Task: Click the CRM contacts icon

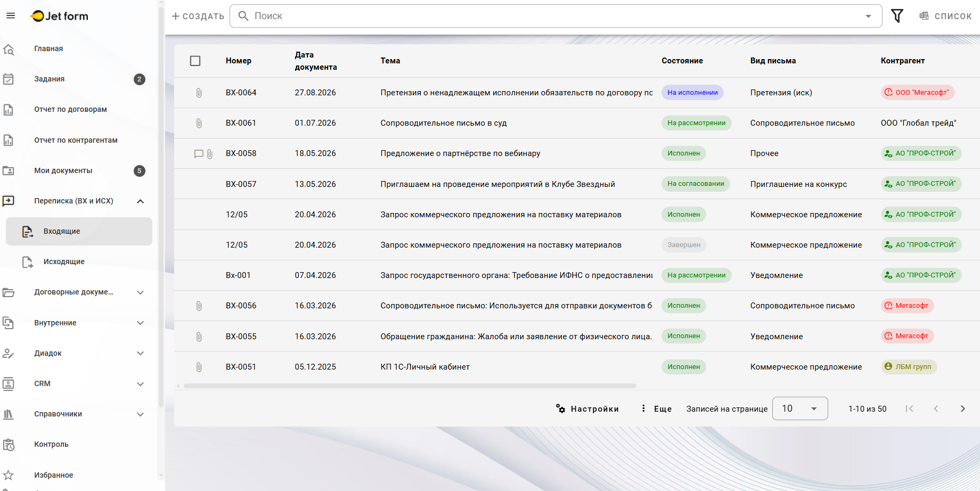Action: click(9, 383)
